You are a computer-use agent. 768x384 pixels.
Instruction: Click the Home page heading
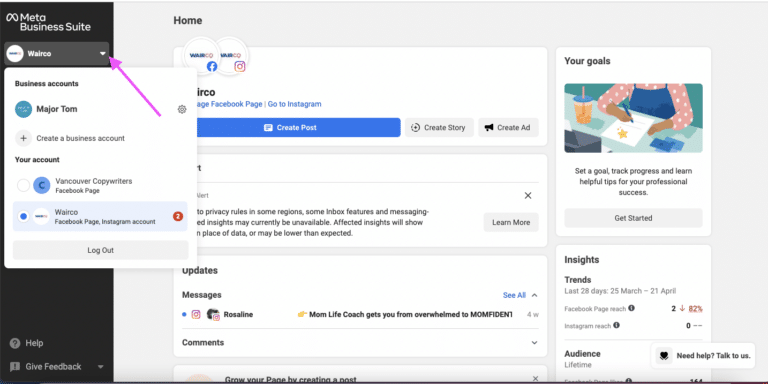click(188, 21)
